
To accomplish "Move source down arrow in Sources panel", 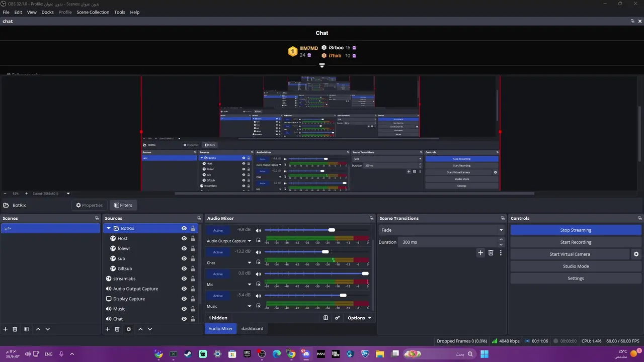I will tap(150, 329).
